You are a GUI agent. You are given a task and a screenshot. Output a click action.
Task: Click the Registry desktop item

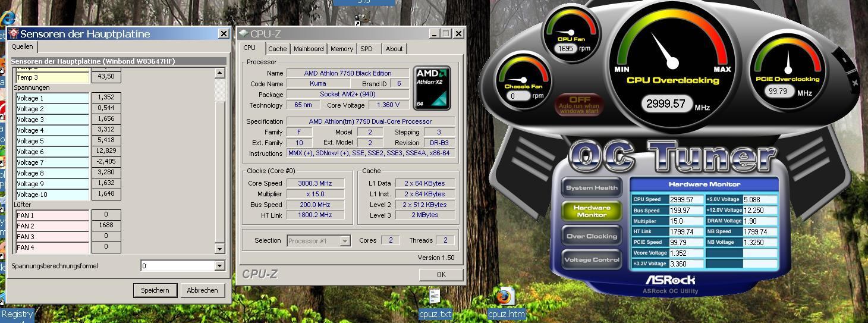tap(17, 314)
